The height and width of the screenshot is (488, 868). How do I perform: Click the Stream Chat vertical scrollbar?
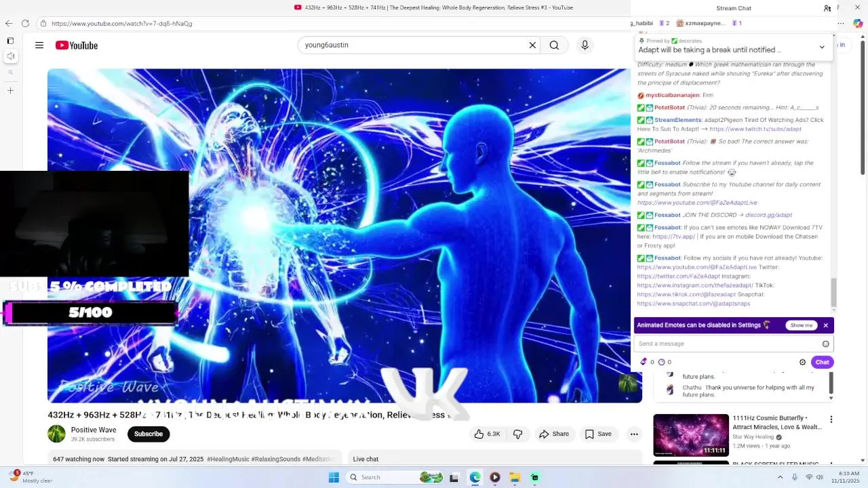click(x=833, y=292)
